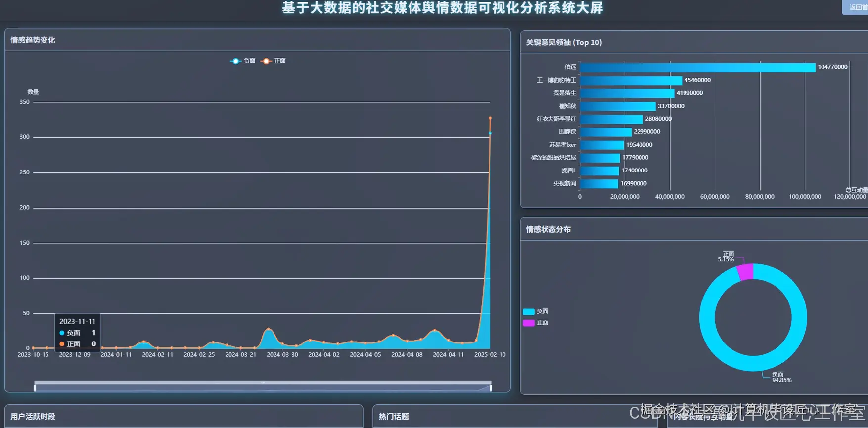
Task: Click the 2024-04-11 date label
Action: click(x=449, y=355)
